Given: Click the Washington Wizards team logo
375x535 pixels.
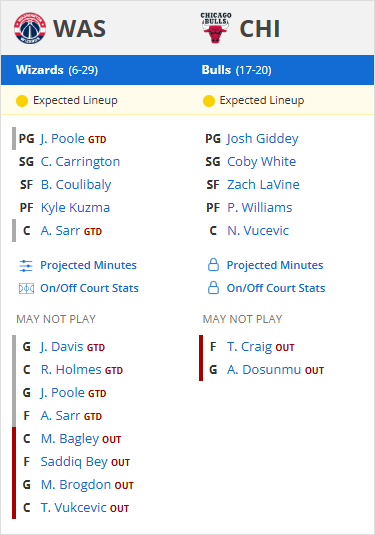Looking at the screenshot, I should [x=30, y=28].
